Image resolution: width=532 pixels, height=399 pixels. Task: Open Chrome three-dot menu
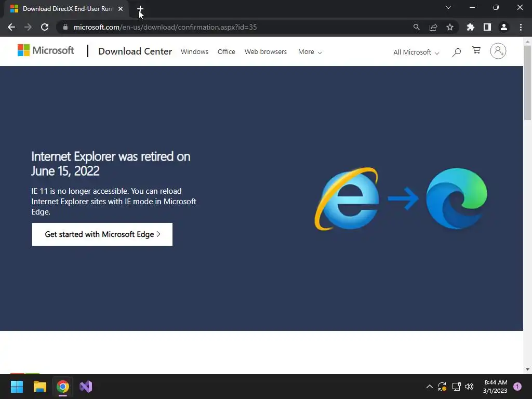521,27
